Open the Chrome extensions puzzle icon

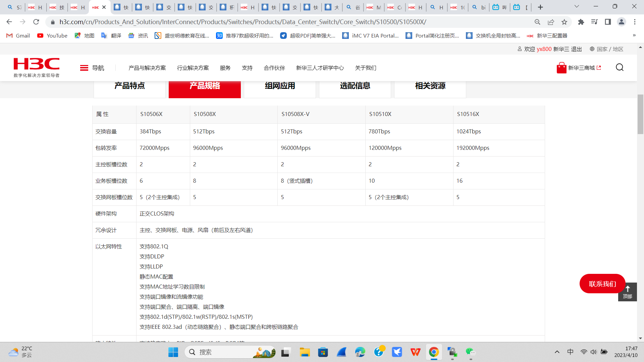pos(581,22)
